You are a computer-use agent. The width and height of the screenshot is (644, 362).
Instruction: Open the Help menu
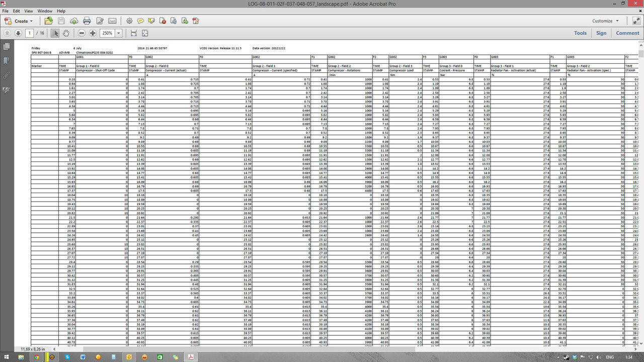point(61,11)
